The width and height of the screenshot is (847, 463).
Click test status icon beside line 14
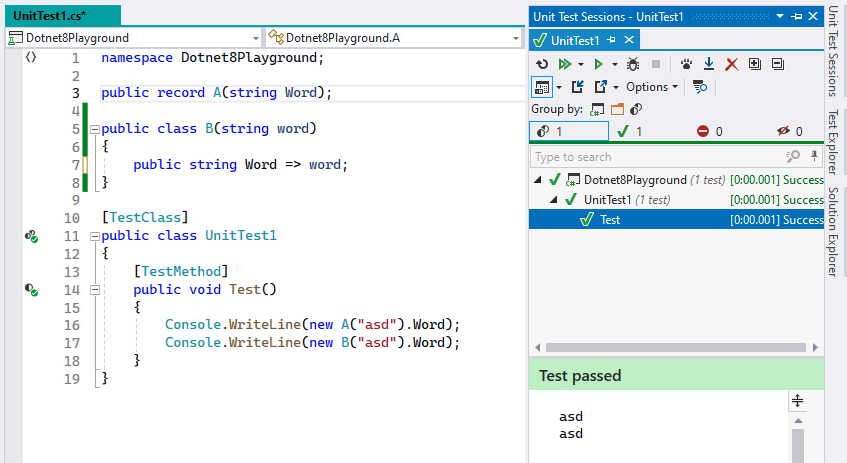point(31,290)
